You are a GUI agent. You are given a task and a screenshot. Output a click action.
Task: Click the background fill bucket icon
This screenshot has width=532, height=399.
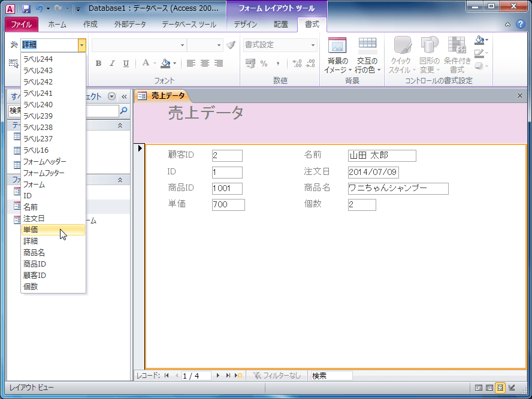(x=165, y=63)
